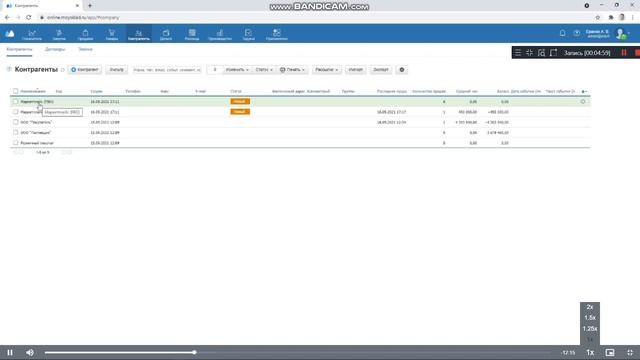Click the Импорт button

coord(356,70)
